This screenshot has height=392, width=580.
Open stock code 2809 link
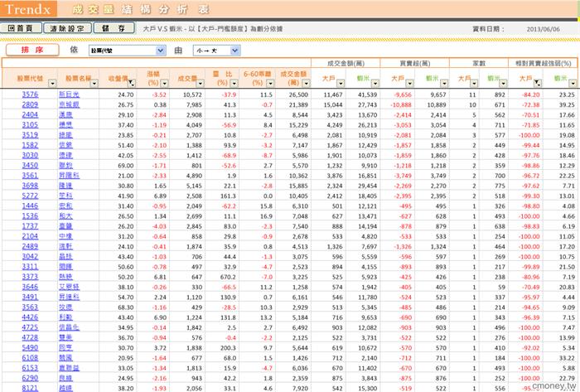[30, 105]
